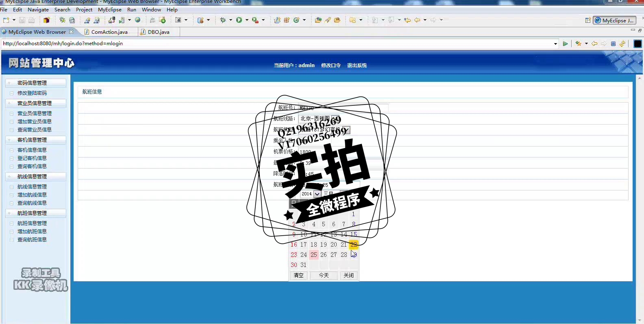Select the MyEclipse Java perspective button
The image size is (644, 324).
614,20
